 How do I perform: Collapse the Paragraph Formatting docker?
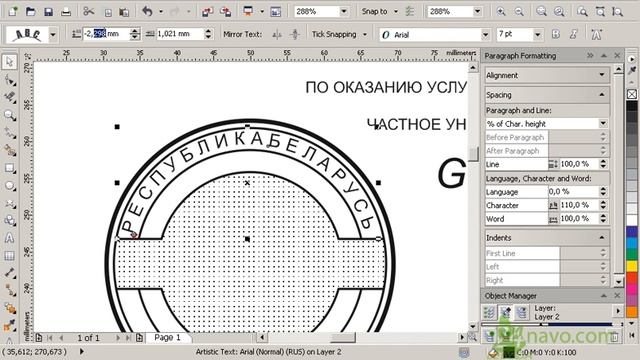click(604, 56)
